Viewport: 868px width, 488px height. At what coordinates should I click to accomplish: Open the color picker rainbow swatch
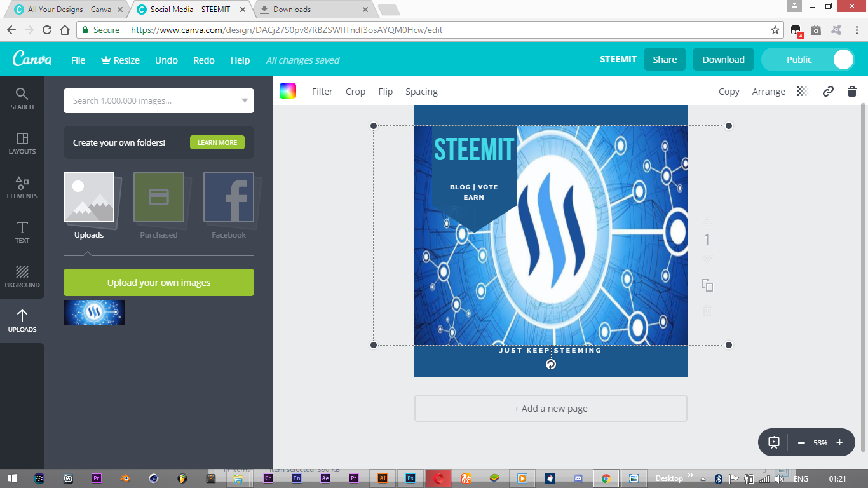point(288,91)
